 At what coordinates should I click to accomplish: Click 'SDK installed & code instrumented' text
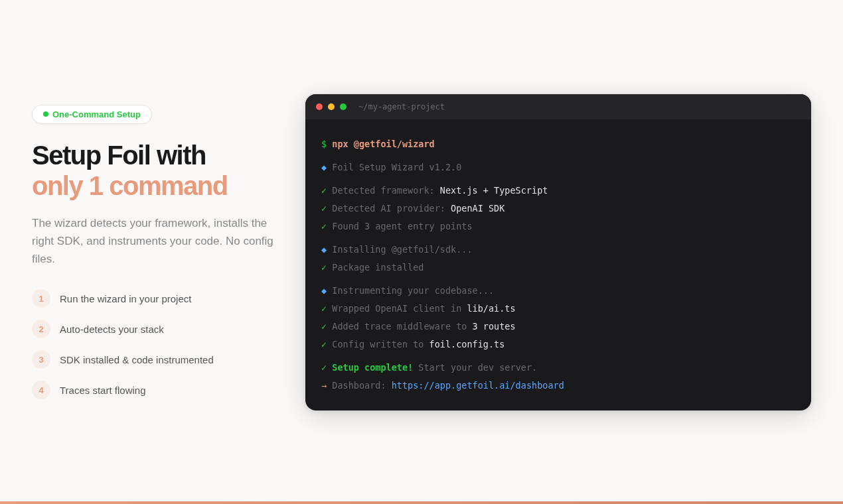tap(137, 359)
